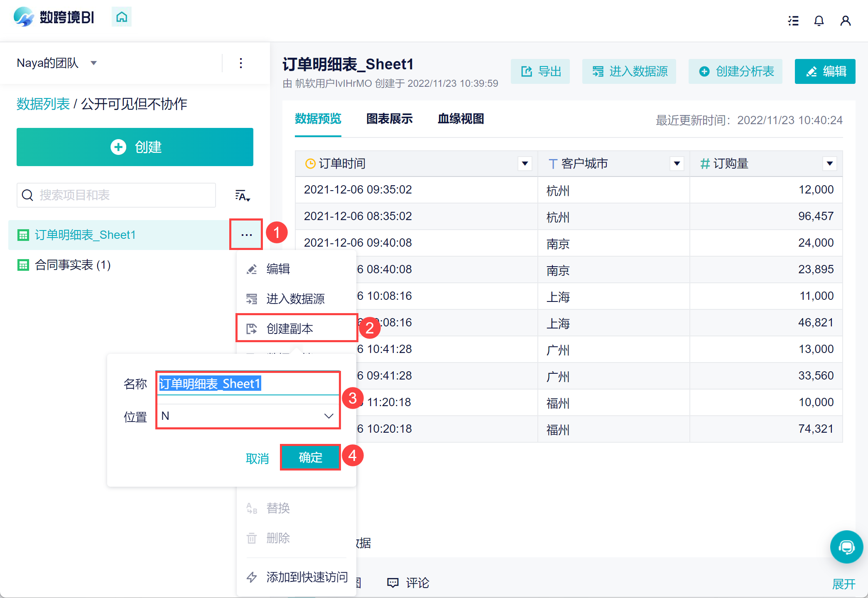The height and width of the screenshot is (598, 868).
Task: Open the task list icon in header
Action: coord(793,21)
